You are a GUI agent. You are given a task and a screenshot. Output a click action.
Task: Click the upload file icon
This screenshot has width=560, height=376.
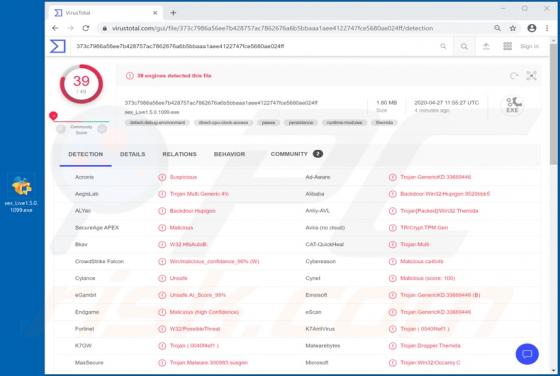(486, 46)
